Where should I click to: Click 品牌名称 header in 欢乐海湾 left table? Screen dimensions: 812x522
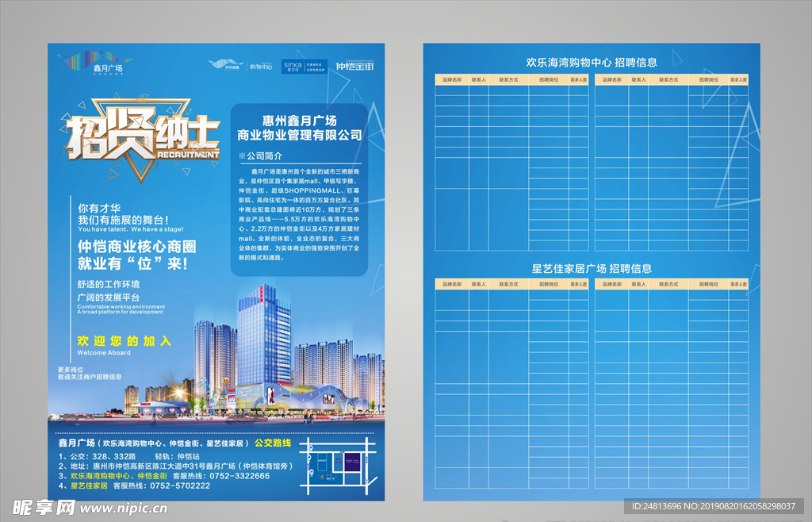pos(452,80)
